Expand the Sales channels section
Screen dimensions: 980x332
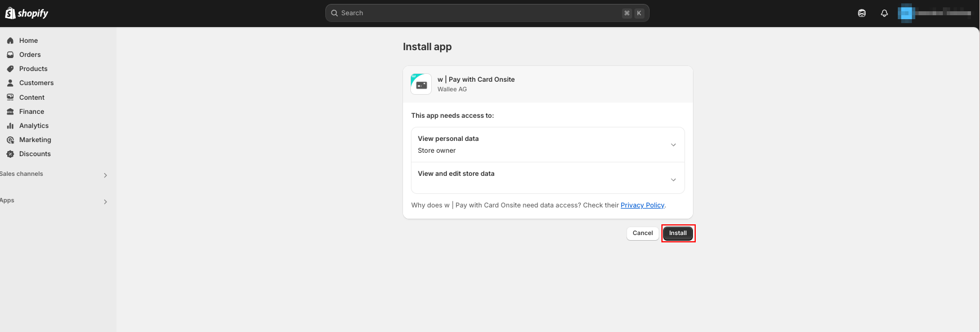pos(105,175)
